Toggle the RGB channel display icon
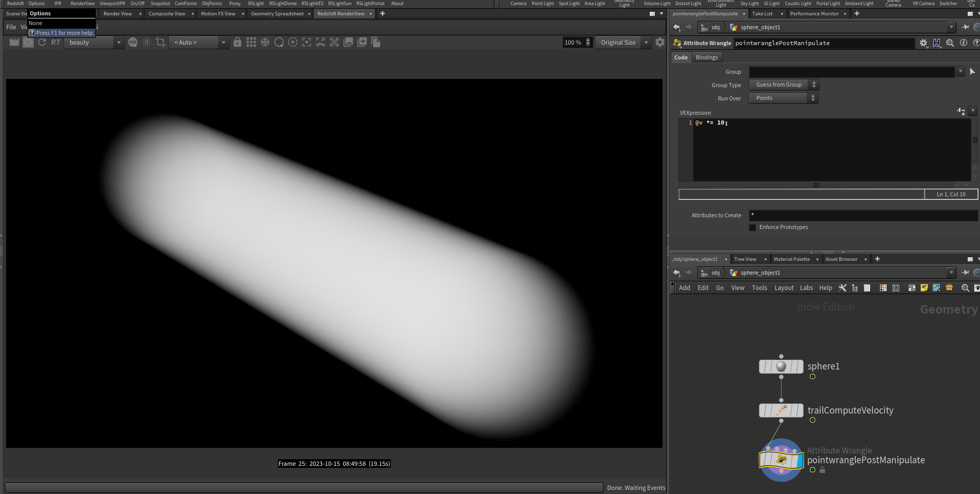This screenshot has width=980, height=494. (x=133, y=43)
